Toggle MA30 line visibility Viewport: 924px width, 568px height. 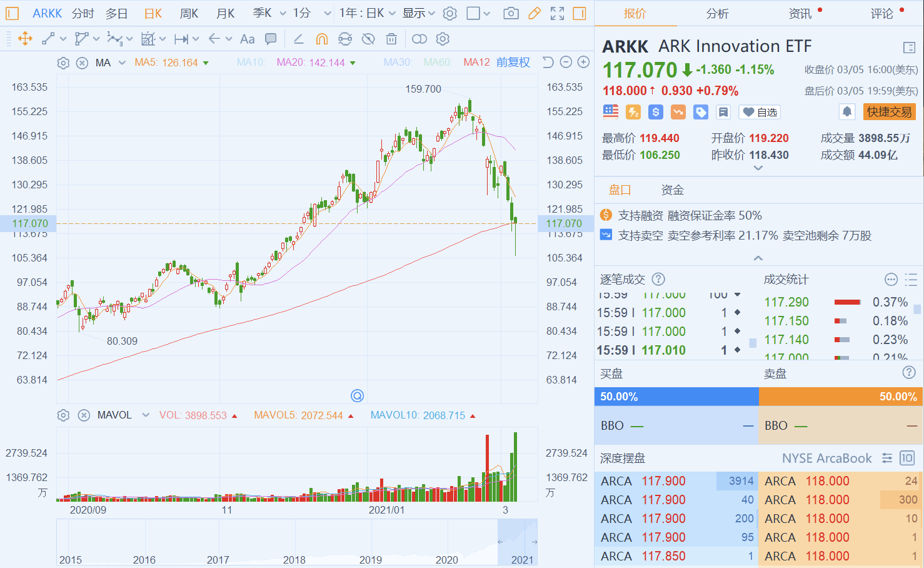398,63
